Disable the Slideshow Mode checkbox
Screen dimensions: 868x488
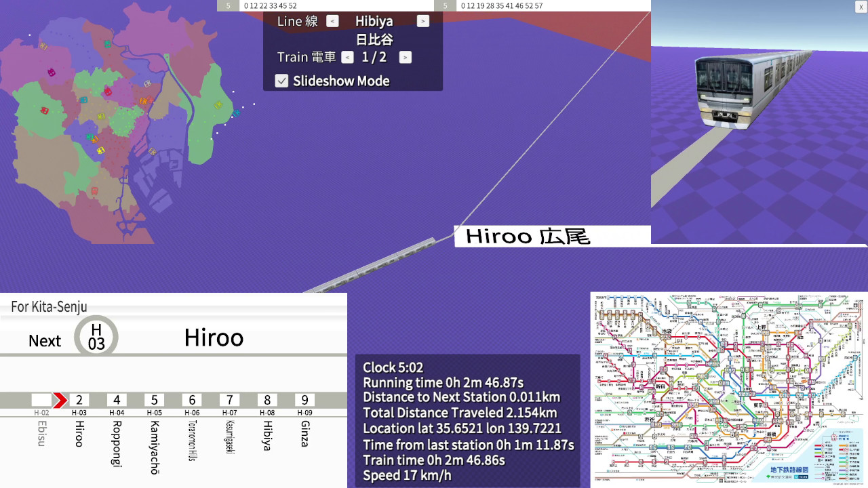coord(281,81)
